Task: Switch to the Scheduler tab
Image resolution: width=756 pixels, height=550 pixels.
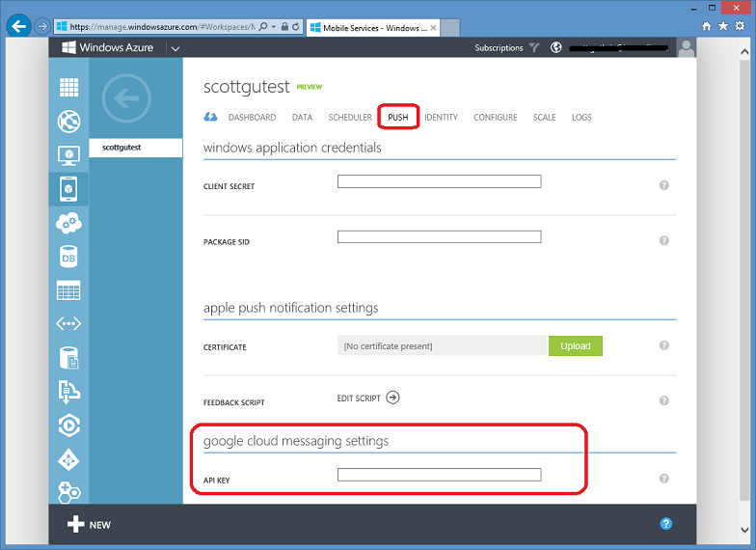Action: pyautogui.click(x=350, y=118)
